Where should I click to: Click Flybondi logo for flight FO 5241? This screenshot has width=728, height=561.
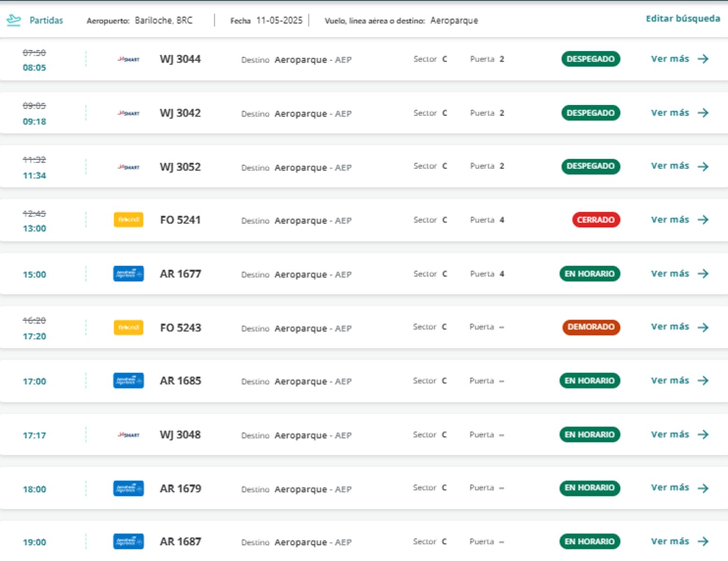coord(128,220)
